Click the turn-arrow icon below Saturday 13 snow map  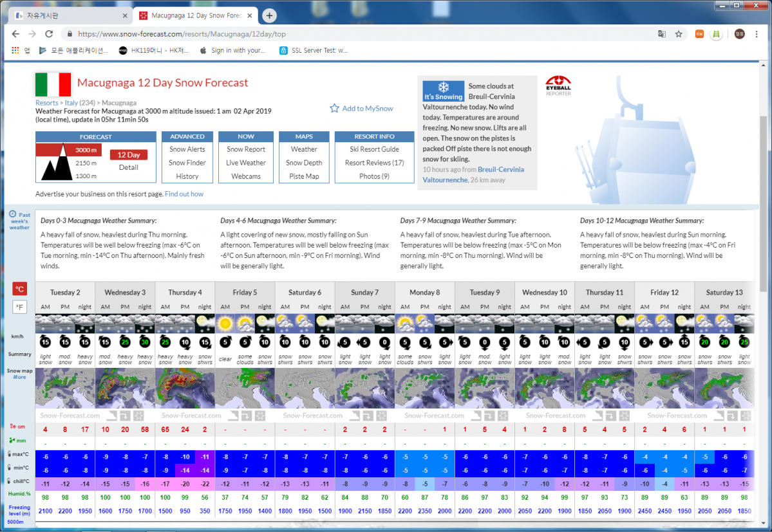pos(732,416)
